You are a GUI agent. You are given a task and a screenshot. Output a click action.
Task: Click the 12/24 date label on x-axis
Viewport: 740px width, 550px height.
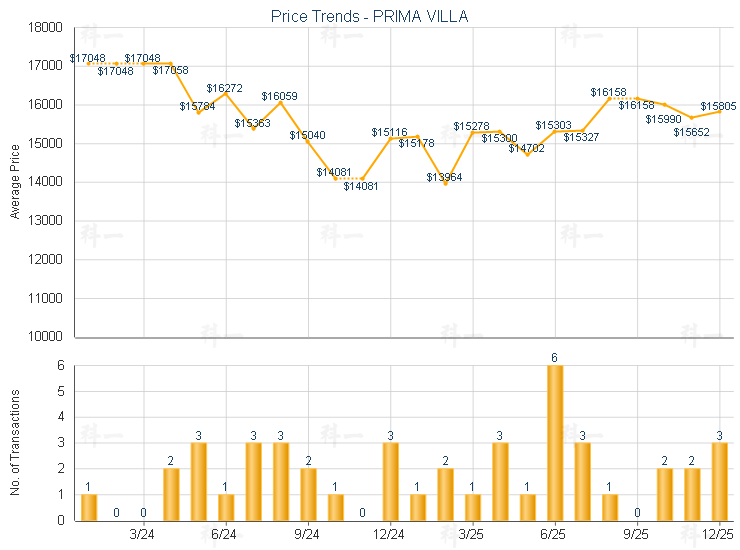(x=390, y=535)
